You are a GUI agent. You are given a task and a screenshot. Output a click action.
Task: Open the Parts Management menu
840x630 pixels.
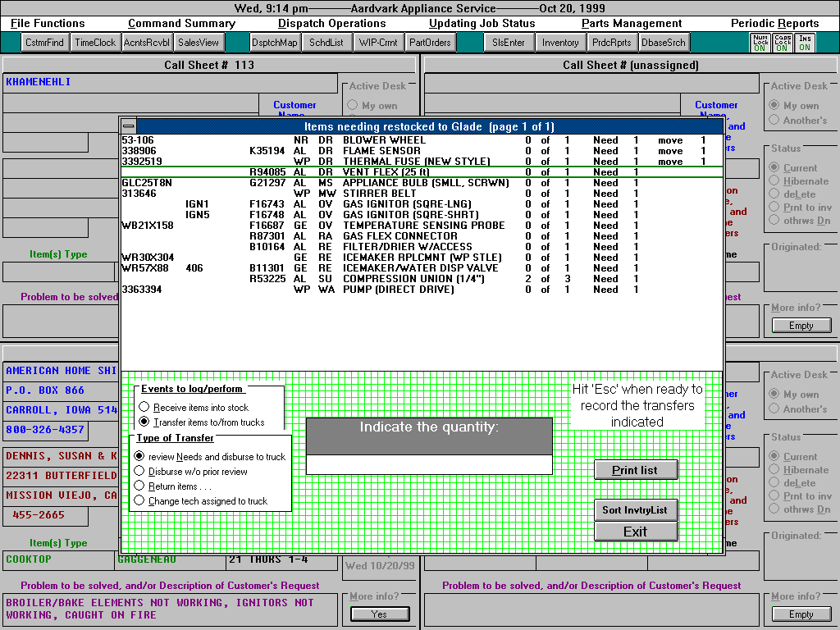coord(631,24)
